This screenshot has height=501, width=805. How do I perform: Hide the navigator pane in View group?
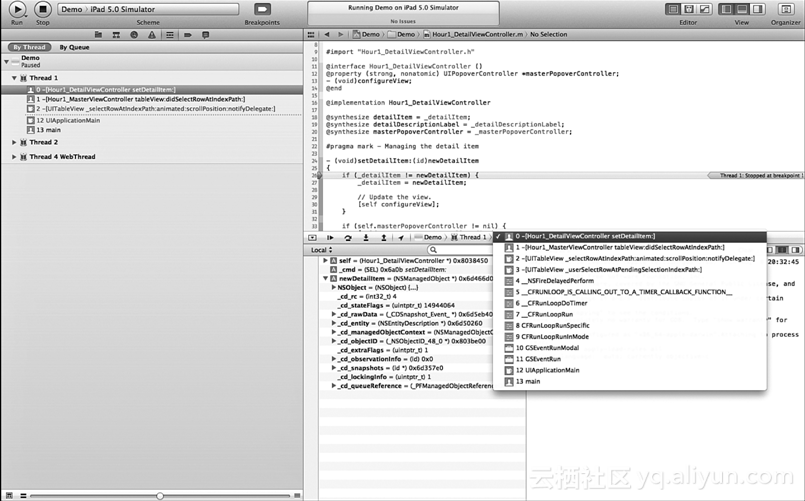pos(726,9)
